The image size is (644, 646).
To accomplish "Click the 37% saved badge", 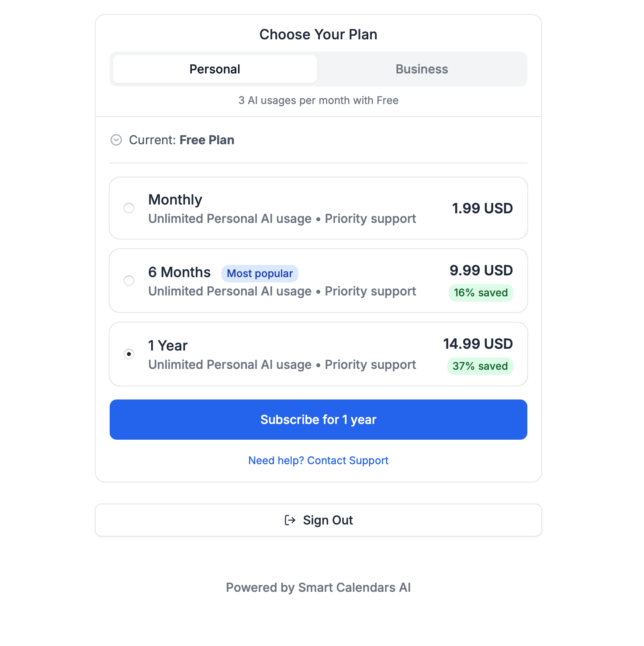I will pyautogui.click(x=480, y=366).
